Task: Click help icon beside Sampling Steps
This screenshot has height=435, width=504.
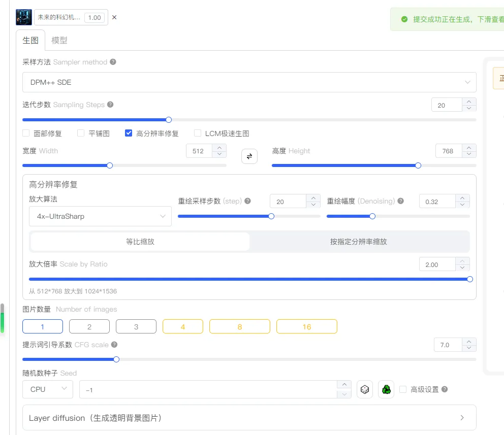Action: tap(110, 105)
